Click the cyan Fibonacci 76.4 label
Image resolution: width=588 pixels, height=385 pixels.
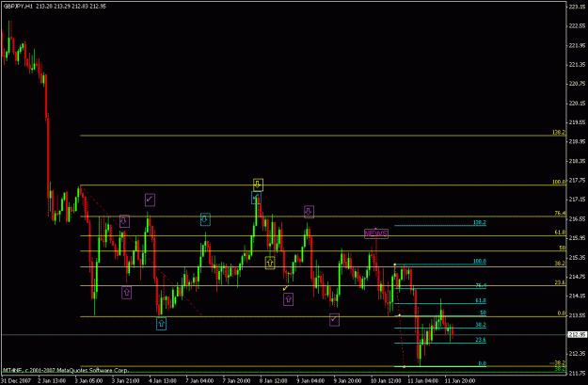(481, 285)
